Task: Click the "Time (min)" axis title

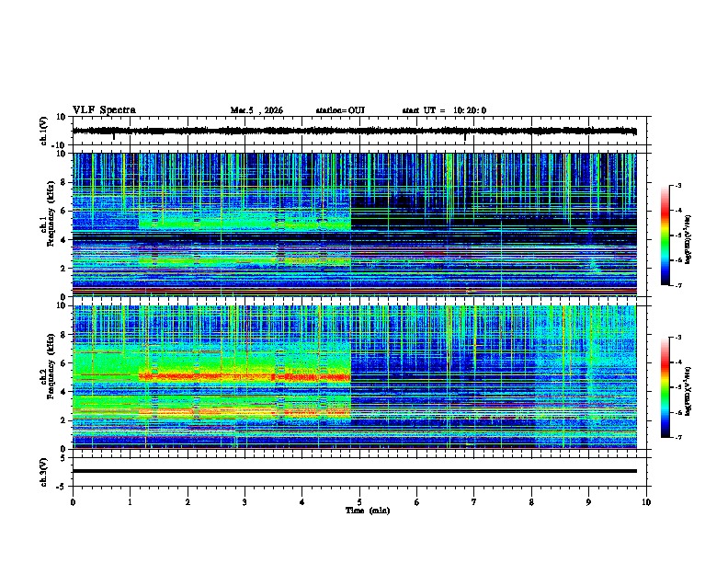Action: [x=368, y=511]
